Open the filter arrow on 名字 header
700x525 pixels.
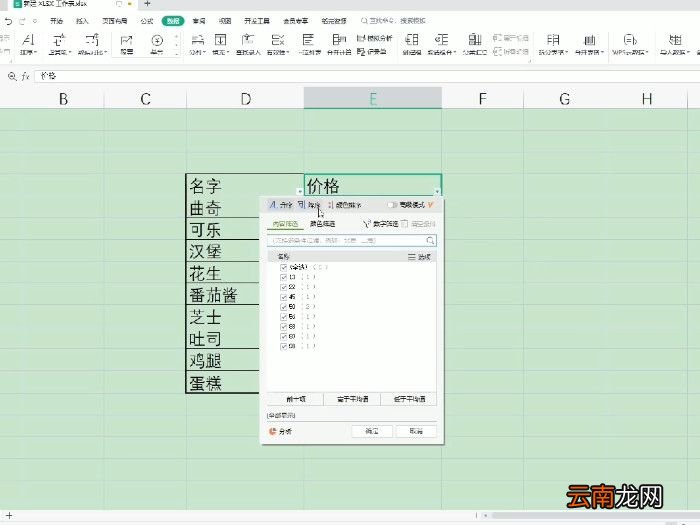pyautogui.click(x=300, y=191)
